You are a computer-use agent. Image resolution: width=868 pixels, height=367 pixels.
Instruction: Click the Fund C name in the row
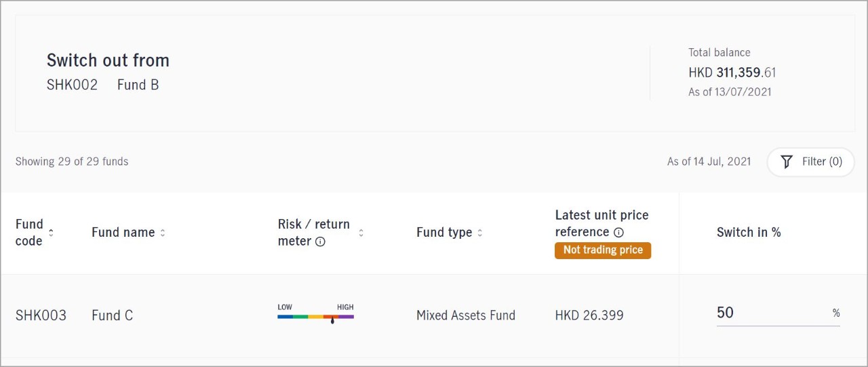[112, 315]
